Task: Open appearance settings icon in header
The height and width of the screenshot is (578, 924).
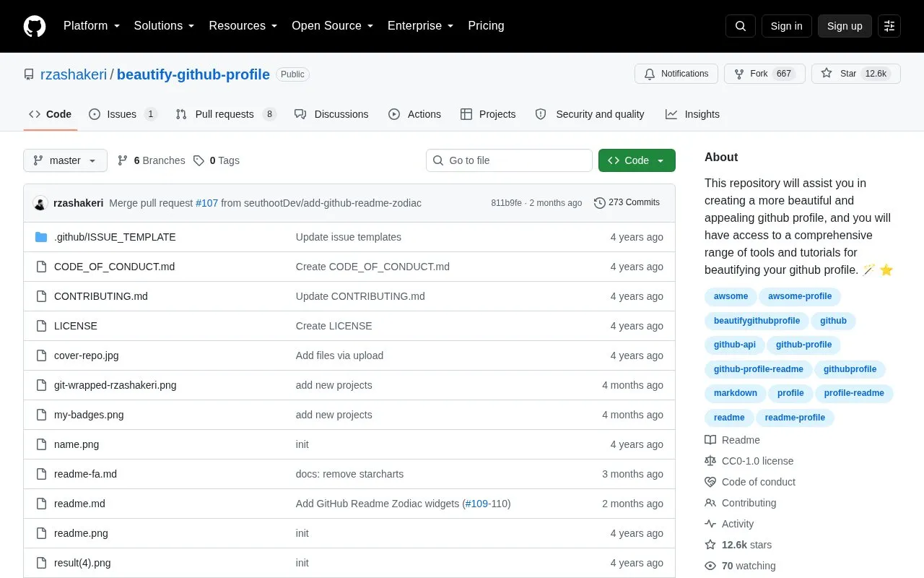Action: (x=889, y=26)
